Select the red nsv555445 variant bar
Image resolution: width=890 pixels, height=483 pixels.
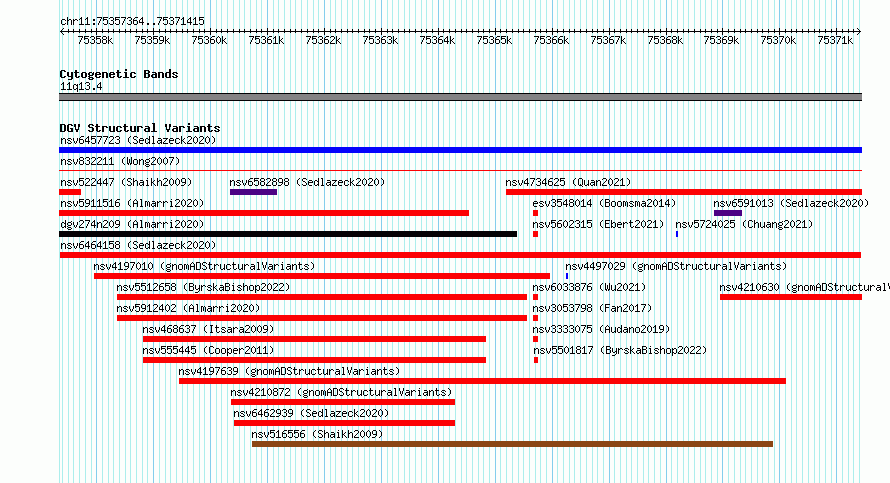pos(314,360)
